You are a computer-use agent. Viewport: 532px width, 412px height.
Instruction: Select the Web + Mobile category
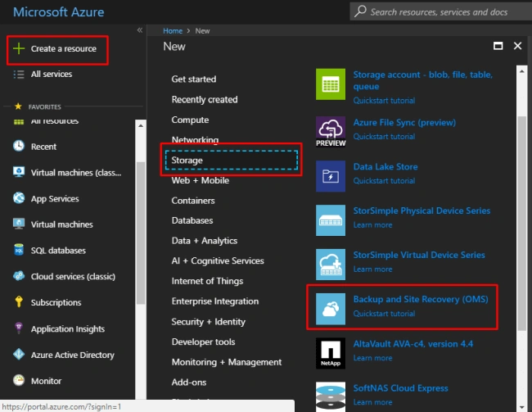click(201, 180)
